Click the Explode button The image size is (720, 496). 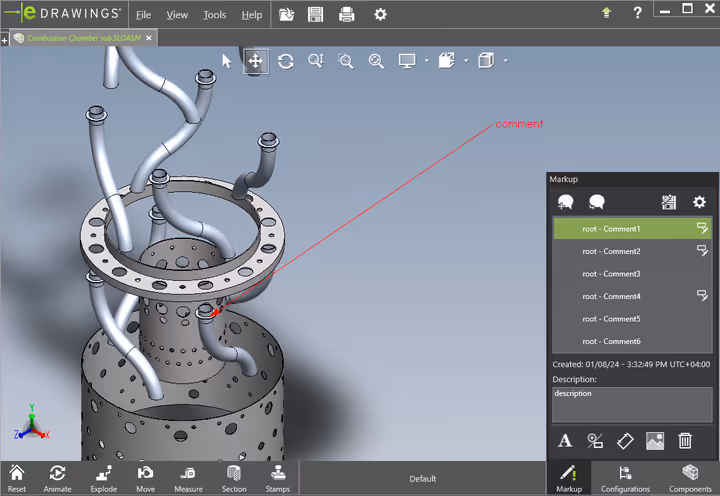tap(104, 479)
